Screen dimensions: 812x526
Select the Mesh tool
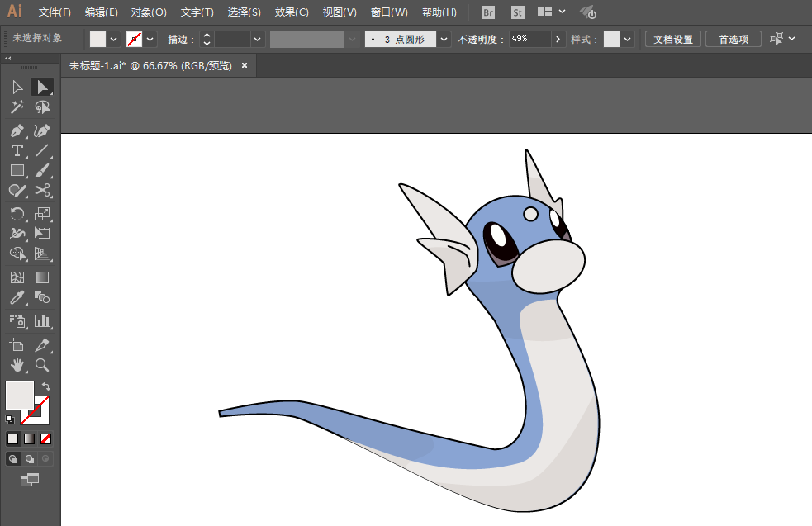[17, 277]
